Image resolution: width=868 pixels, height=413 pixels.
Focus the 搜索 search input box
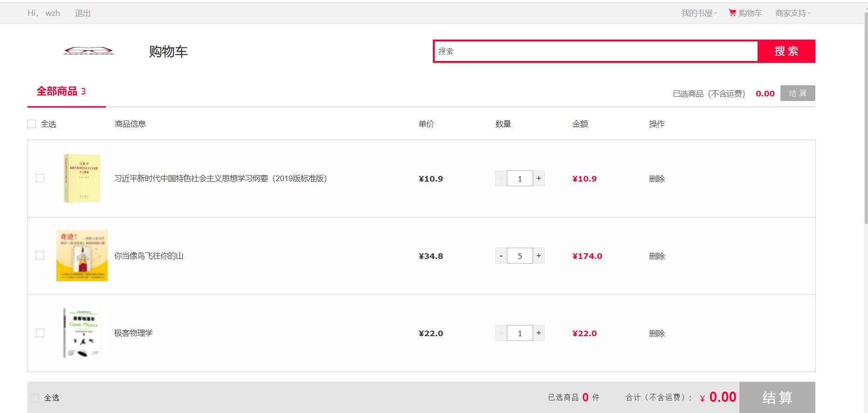click(595, 51)
